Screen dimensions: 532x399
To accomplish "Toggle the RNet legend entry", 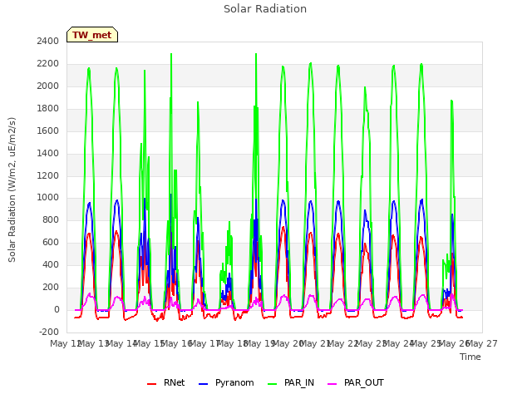I will pyautogui.click(x=166, y=382).
